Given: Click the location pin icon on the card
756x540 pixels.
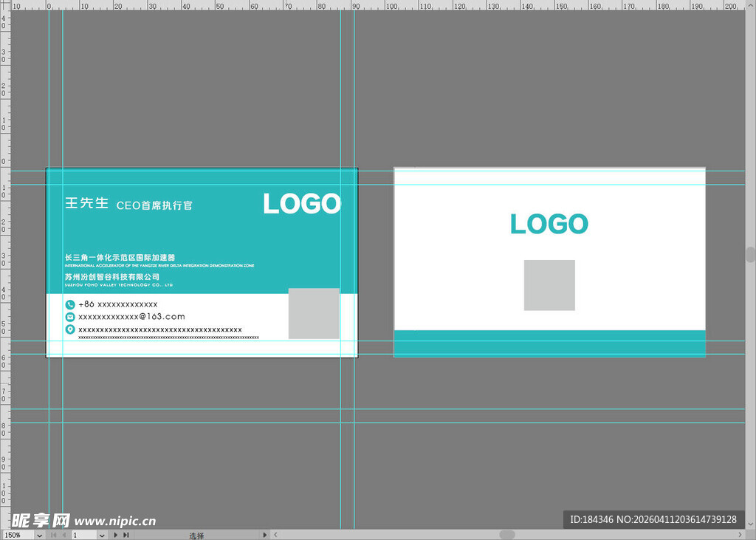Looking at the screenshot, I should click(x=70, y=329).
